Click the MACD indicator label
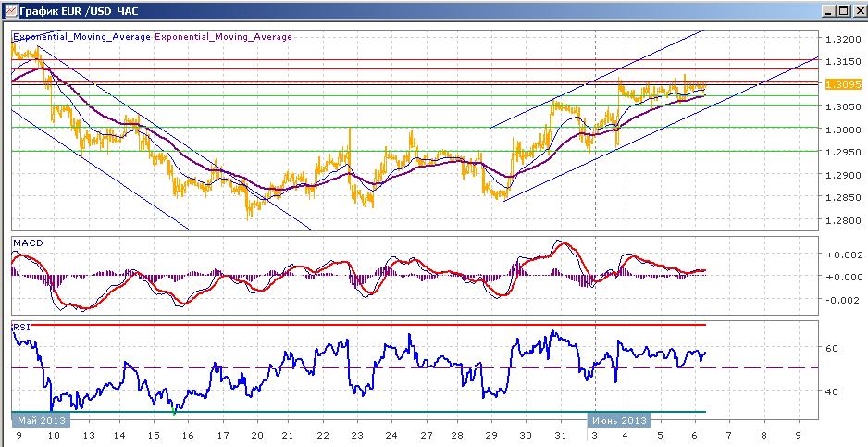The image size is (868, 447). click(x=26, y=243)
